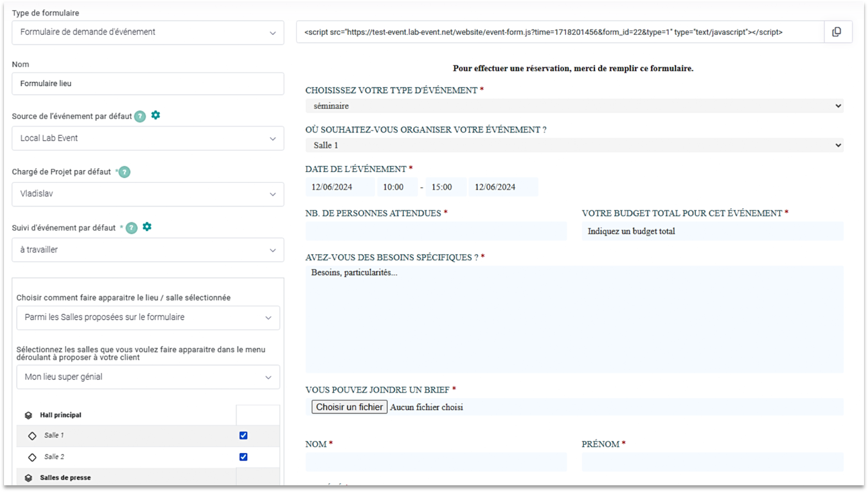Uncheck the Salle 2 checkbox

pos(243,457)
